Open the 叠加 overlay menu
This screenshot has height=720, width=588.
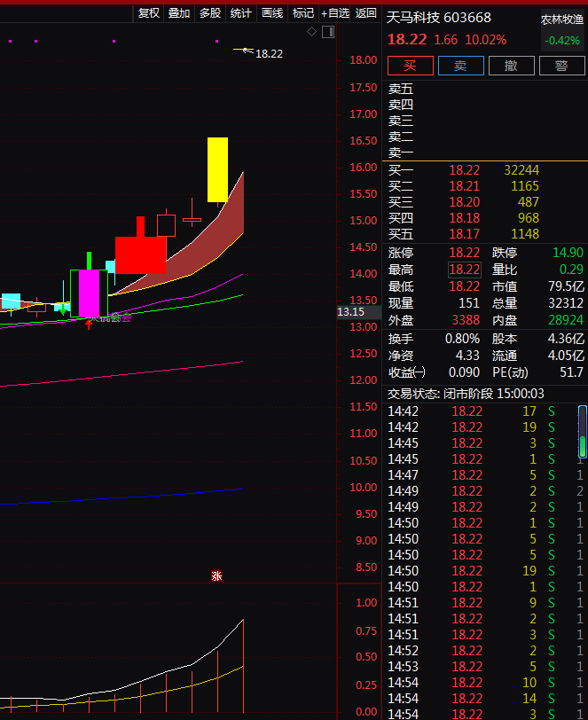tap(179, 13)
